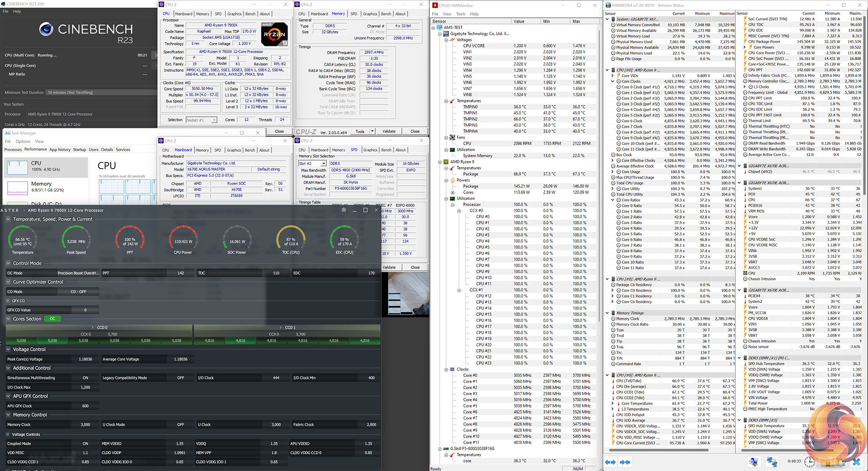Collapse the Voltages tree node in HWMonitor
868x471 pixels.
446,40
